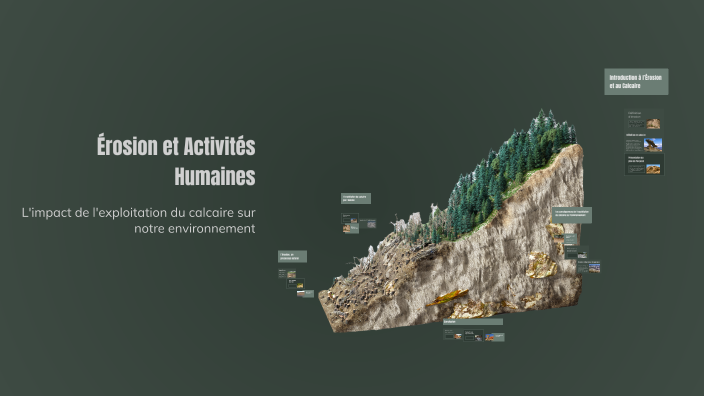The height and width of the screenshot is (396, 704).
Task: Open the slide showing the balanced rock photo
Action: (644, 142)
